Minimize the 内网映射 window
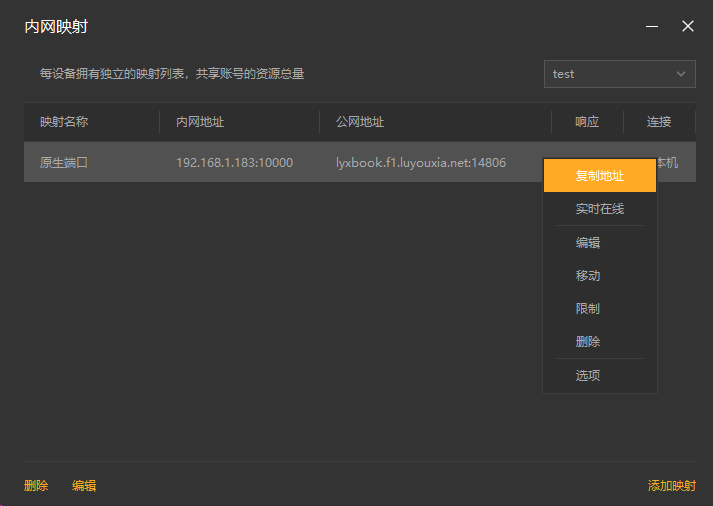The width and height of the screenshot is (713, 506). tap(652, 27)
